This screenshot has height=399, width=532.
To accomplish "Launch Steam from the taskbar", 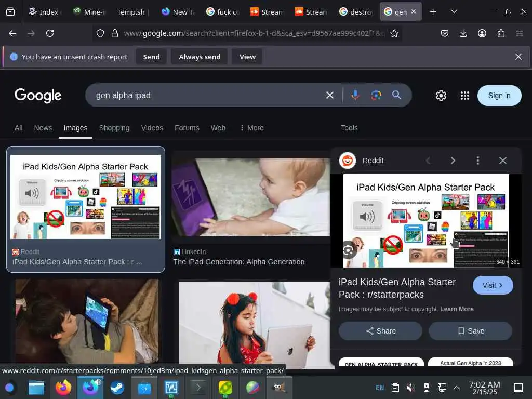I will click(x=117, y=388).
